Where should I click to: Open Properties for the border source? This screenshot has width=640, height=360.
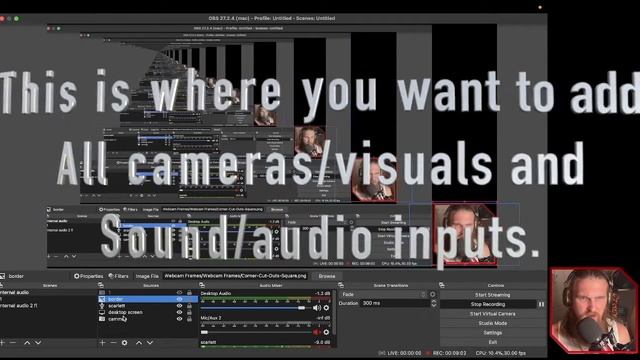(89, 276)
